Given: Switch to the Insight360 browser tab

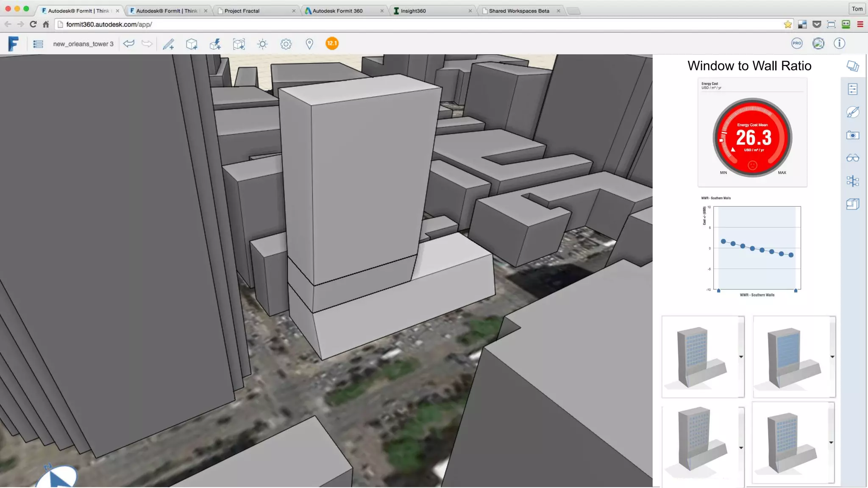Looking at the screenshot, I should pyautogui.click(x=413, y=11).
